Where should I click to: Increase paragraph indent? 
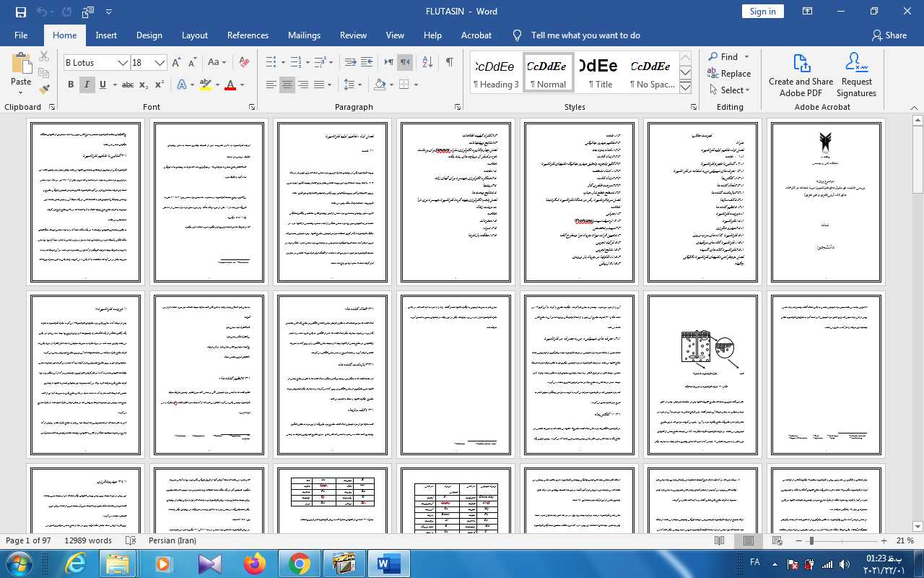(367, 62)
